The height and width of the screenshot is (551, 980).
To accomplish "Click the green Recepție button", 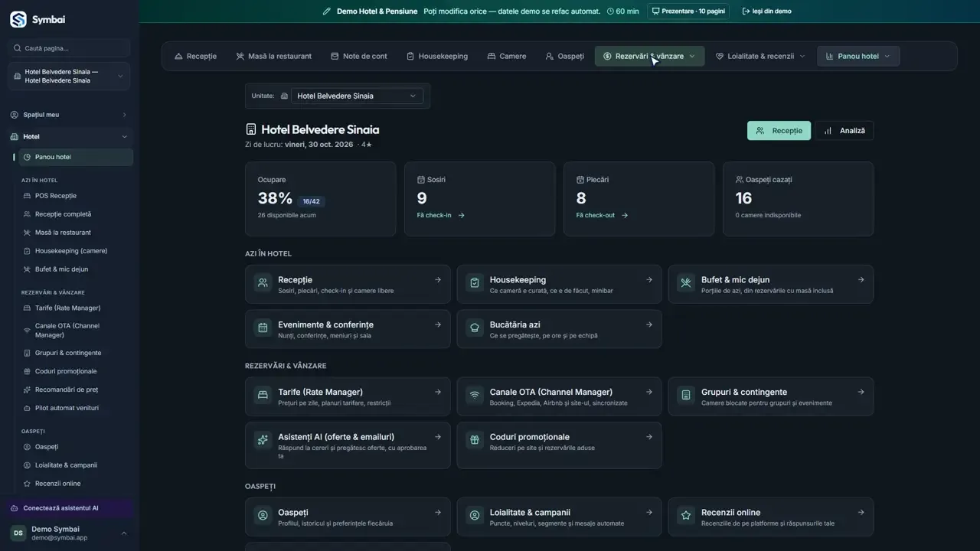I will coord(779,131).
